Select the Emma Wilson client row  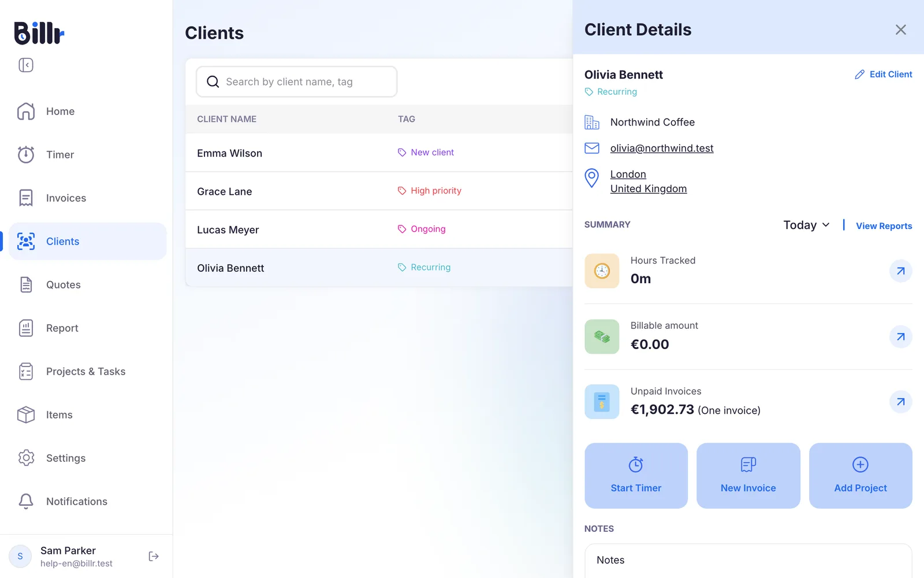[379, 153]
